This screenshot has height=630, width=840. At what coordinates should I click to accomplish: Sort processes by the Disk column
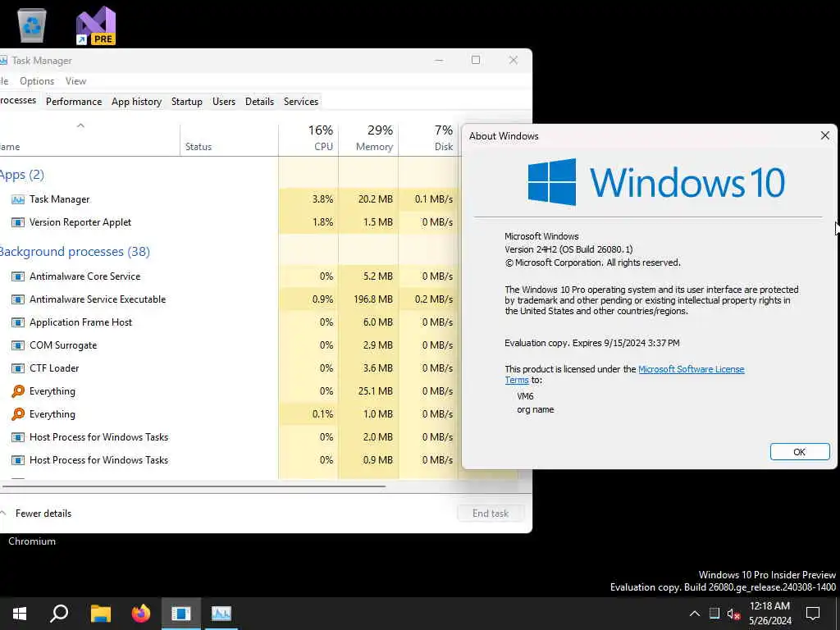[428, 138]
